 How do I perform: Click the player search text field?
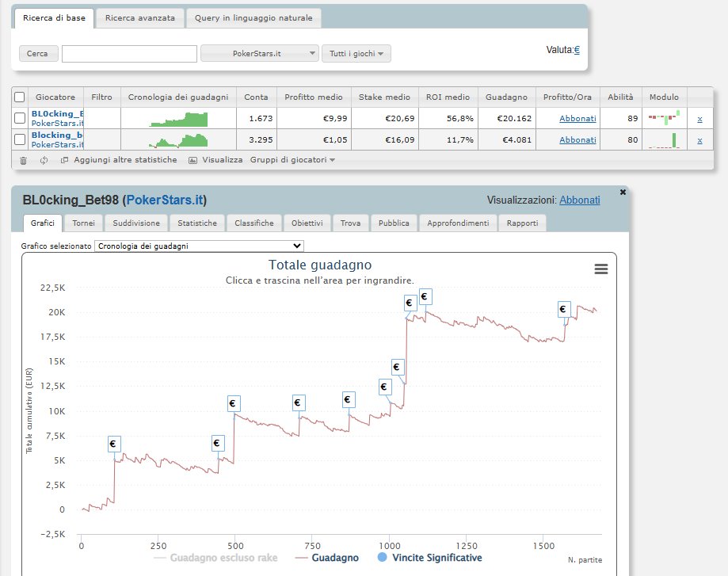coord(129,53)
